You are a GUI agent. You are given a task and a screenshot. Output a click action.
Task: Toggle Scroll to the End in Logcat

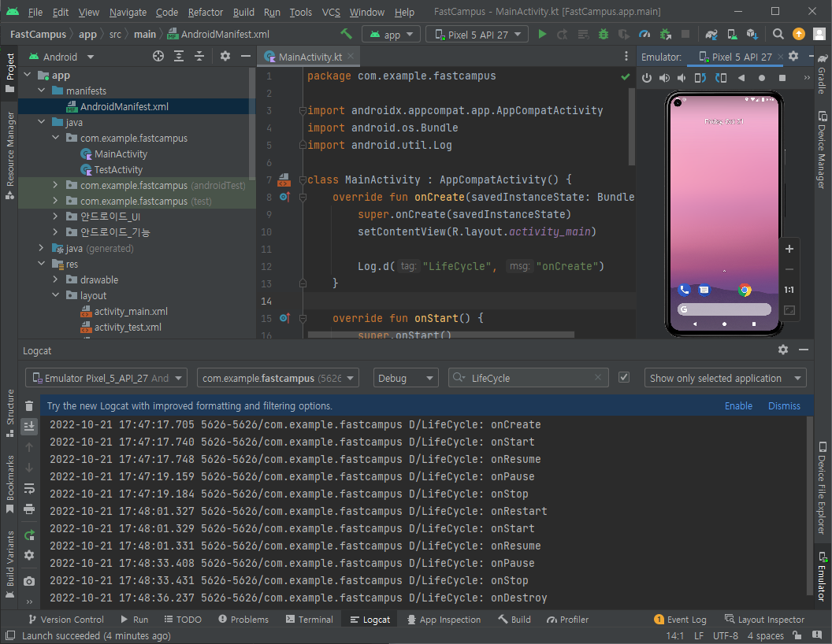point(29,426)
